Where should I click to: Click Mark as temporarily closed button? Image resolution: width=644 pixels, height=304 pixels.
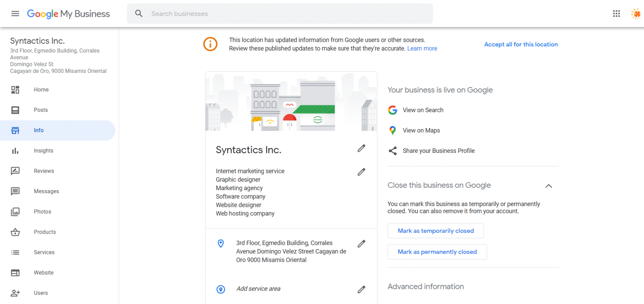click(x=436, y=231)
